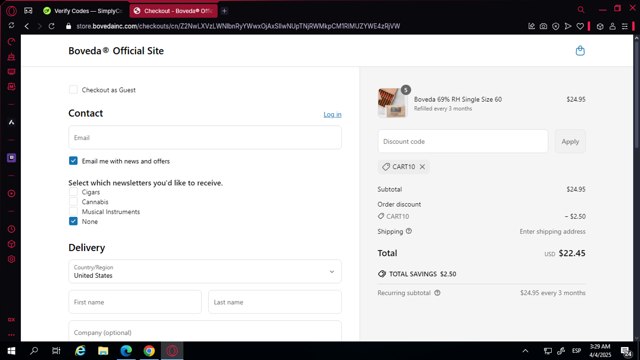Open a new browser tab
This screenshot has height=360, width=640.
click(224, 11)
